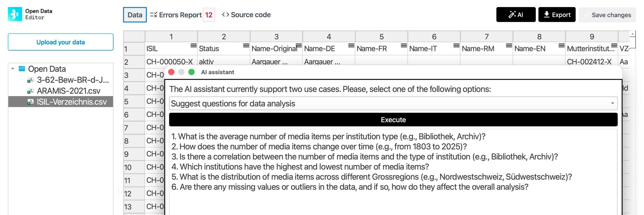The height and width of the screenshot is (215, 644).
Task: Open column menu icon for Name-IT column
Action: tap(456, 45)
